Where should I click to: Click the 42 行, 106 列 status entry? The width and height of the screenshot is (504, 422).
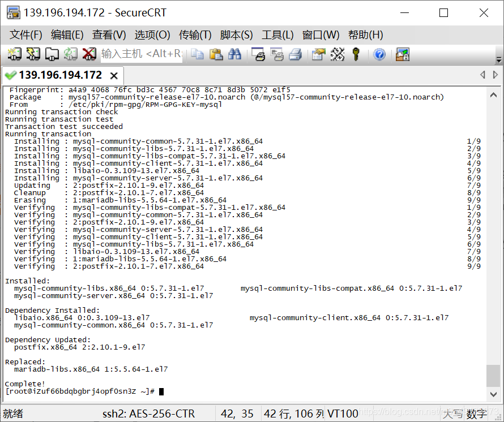294,414
